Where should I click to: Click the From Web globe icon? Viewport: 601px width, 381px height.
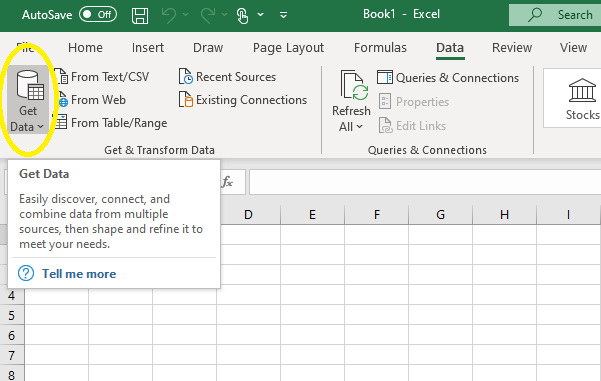(x=63, y=100)
